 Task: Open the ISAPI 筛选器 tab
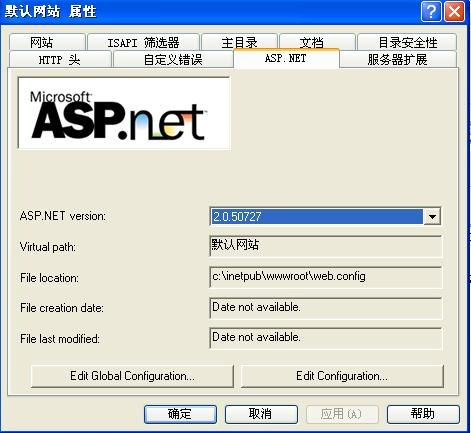click(143, 42)
